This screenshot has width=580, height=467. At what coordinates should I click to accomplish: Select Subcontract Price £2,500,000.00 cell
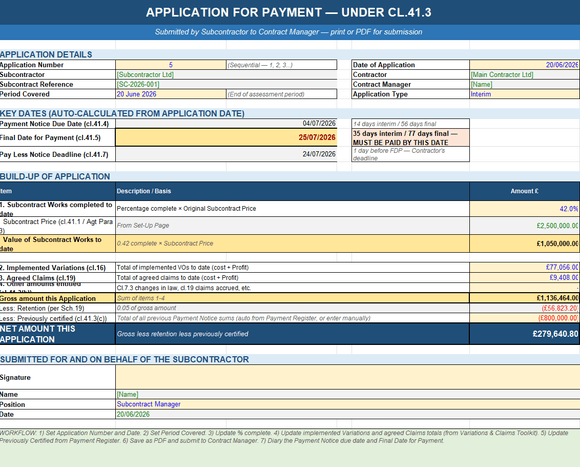(x=525, y=225)
